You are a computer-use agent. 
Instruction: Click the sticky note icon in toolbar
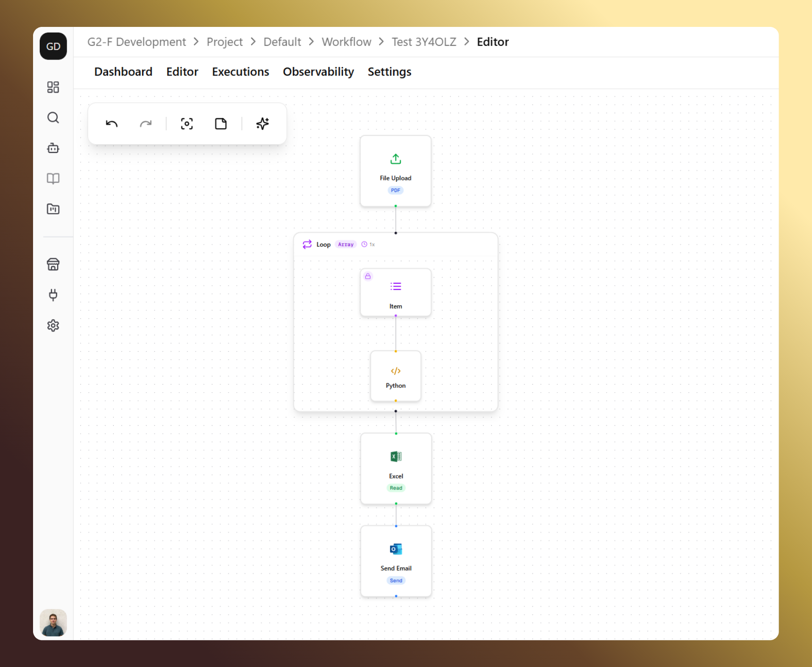click(221, 124)
